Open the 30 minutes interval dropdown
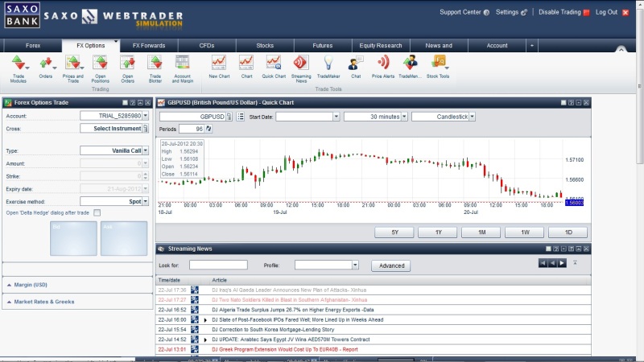Image resolution: width=644 pixels, height=362 pixels. 405,117
